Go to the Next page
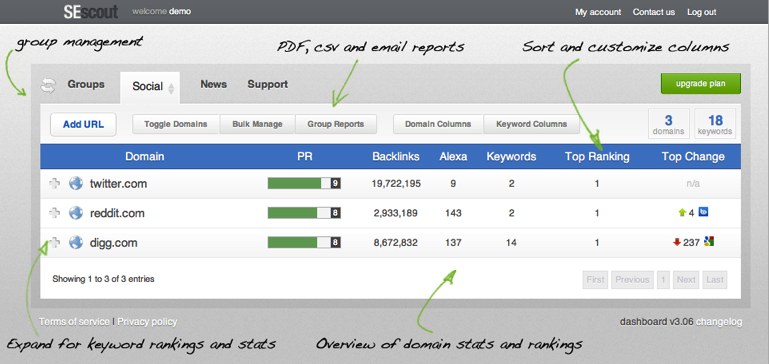769x364 pixels. [686, 280]
